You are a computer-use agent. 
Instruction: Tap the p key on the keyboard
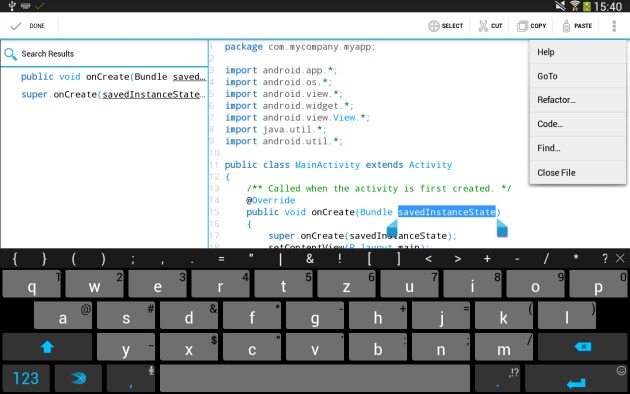click(x=598, y=284)
